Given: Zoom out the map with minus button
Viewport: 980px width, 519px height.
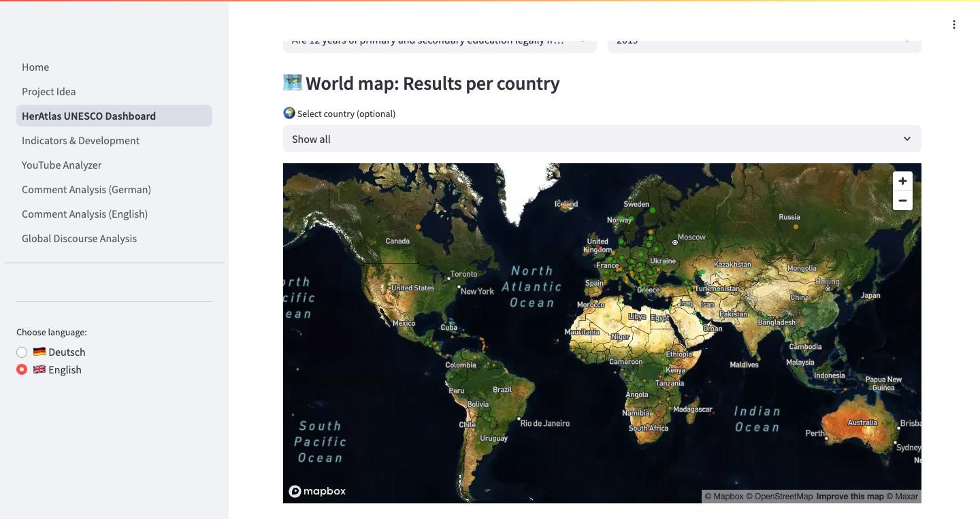Looking at the screenshot, I should (x=902, y=201).
